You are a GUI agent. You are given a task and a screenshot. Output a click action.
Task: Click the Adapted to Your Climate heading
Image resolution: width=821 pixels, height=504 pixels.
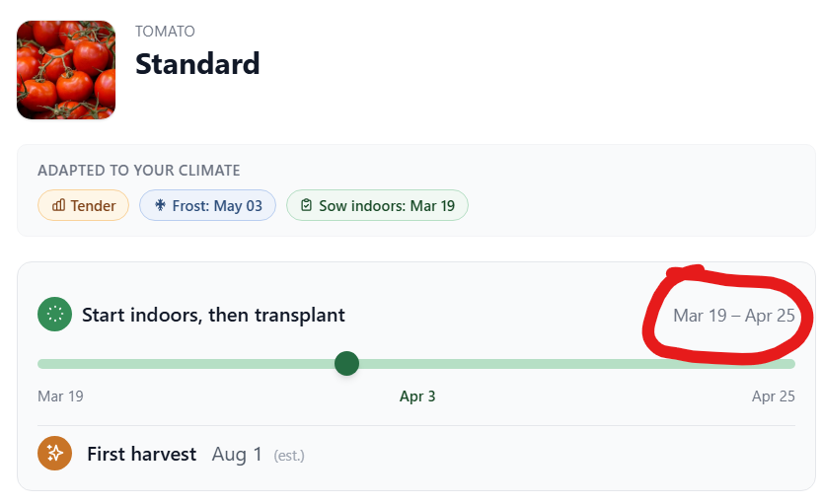click(x=138, y=171)
